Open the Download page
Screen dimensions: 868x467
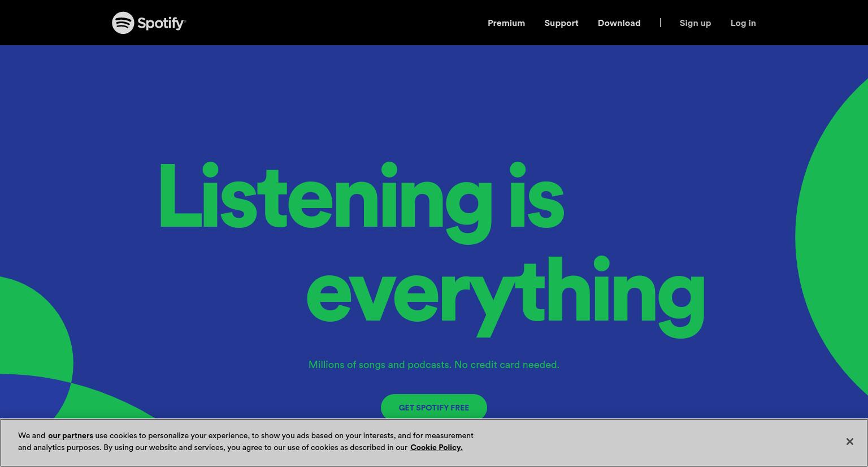[x=619, y=23]
